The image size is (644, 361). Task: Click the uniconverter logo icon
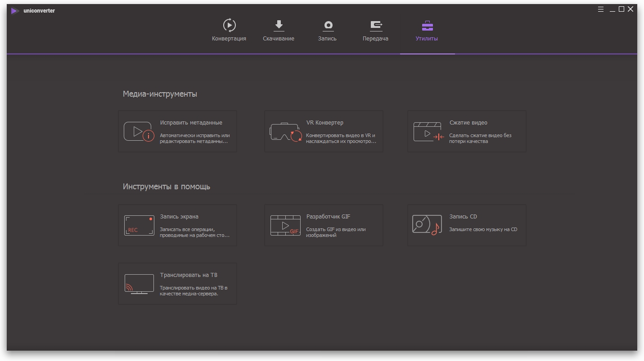coord(15,11)
